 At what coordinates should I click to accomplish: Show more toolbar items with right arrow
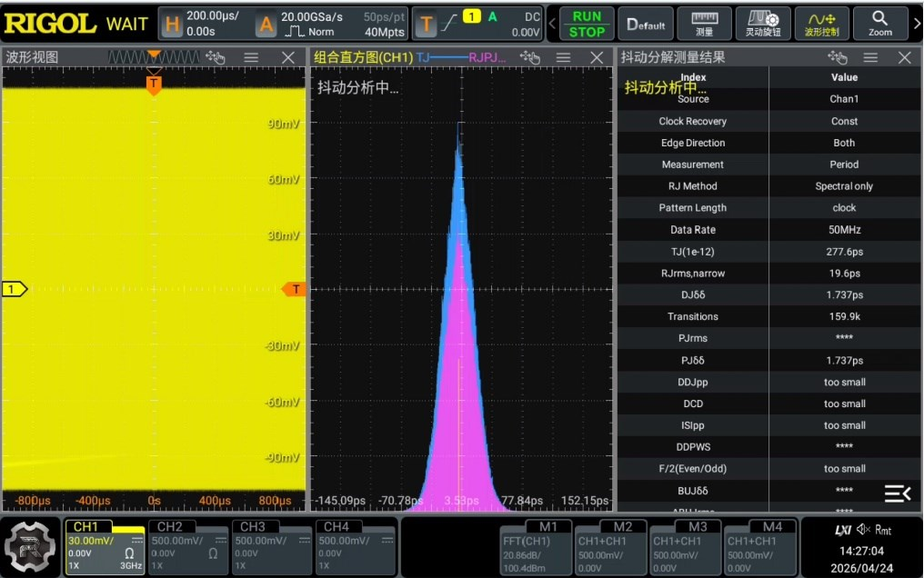(x=917, y=25)
